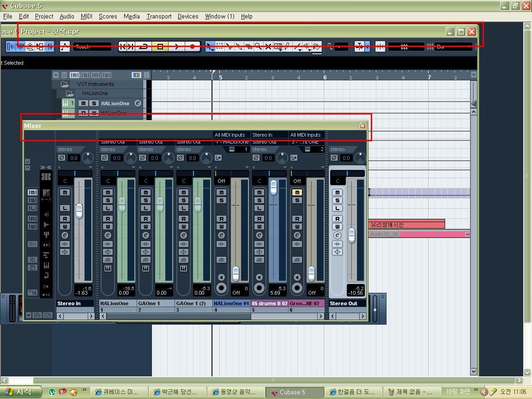This screenshot has width=532, height=399.
Task: Select the Range Selection tool
Action: [219, 47]
